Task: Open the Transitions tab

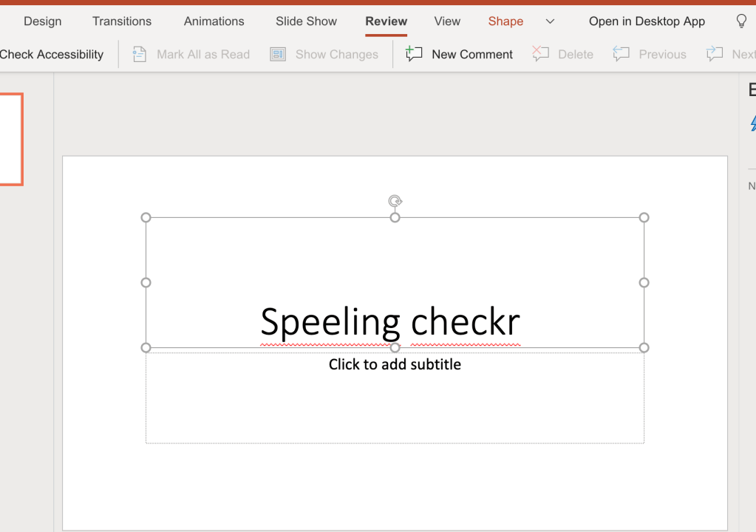Action: pyautogui.click(x=122, y=21)
